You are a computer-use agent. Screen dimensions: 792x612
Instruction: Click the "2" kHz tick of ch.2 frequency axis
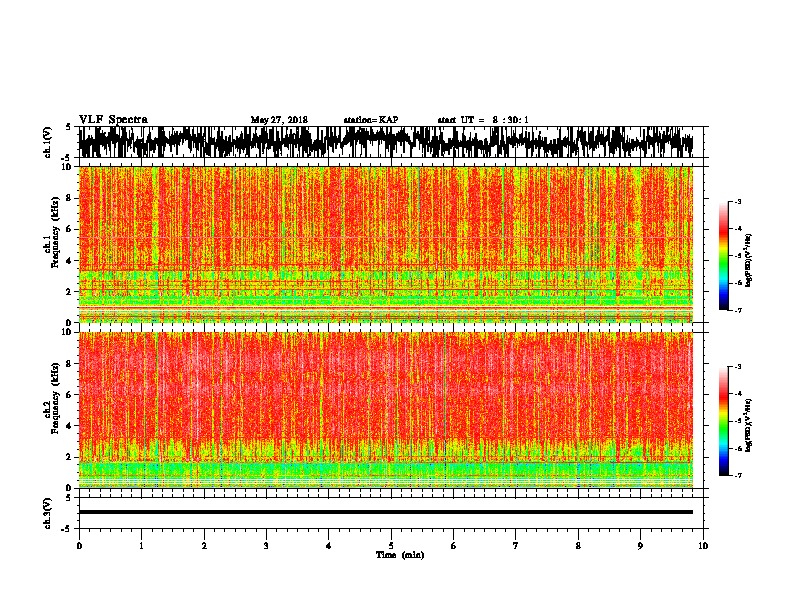(68, 457)
